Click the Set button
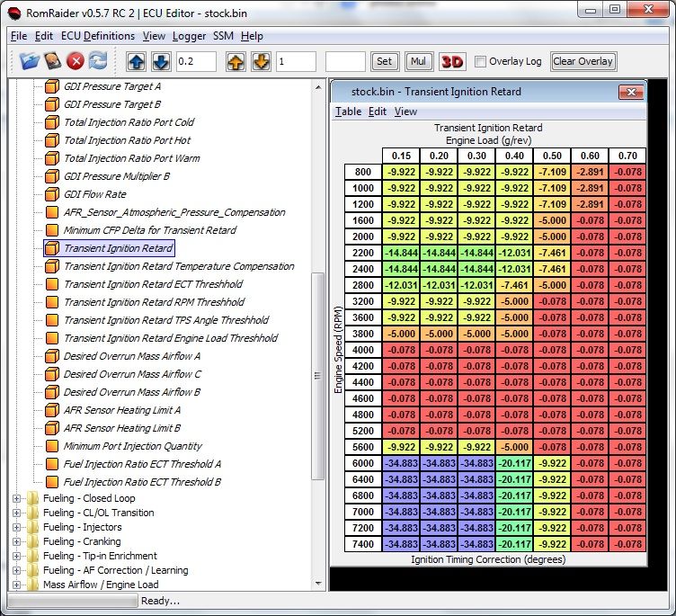The width and height of the screenshot is (676, 616). [x=385, y=61]
